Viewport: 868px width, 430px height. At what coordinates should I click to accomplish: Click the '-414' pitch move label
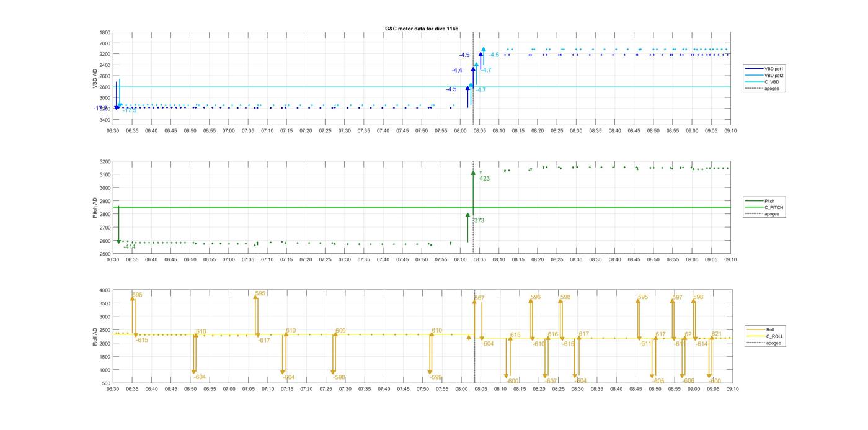tap(129, 247)
